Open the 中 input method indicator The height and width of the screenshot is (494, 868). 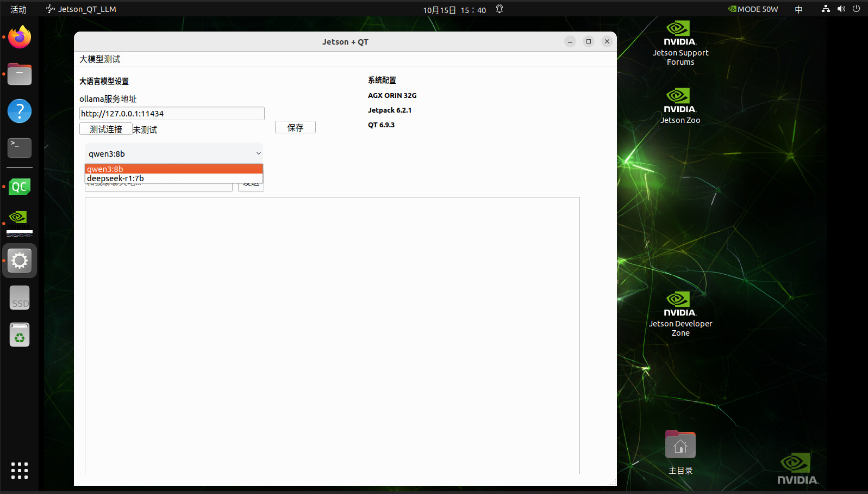click(x=798, y=9)
